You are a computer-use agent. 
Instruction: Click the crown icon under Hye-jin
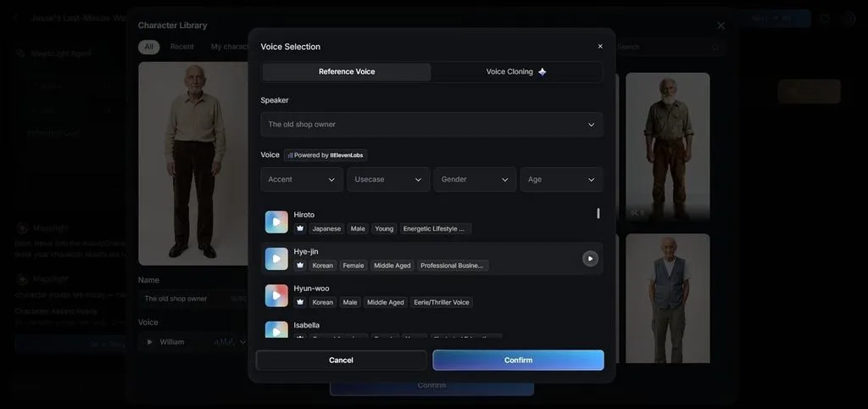point(301,266)
